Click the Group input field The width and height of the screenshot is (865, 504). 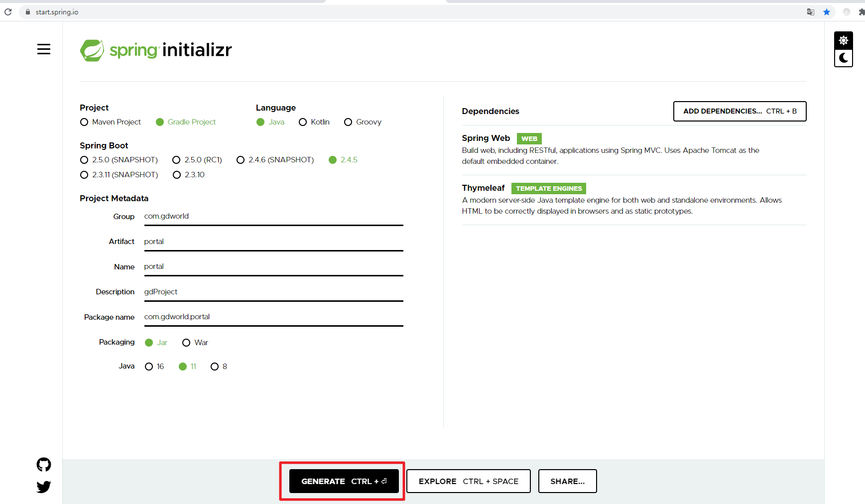(x=273, y=217)
